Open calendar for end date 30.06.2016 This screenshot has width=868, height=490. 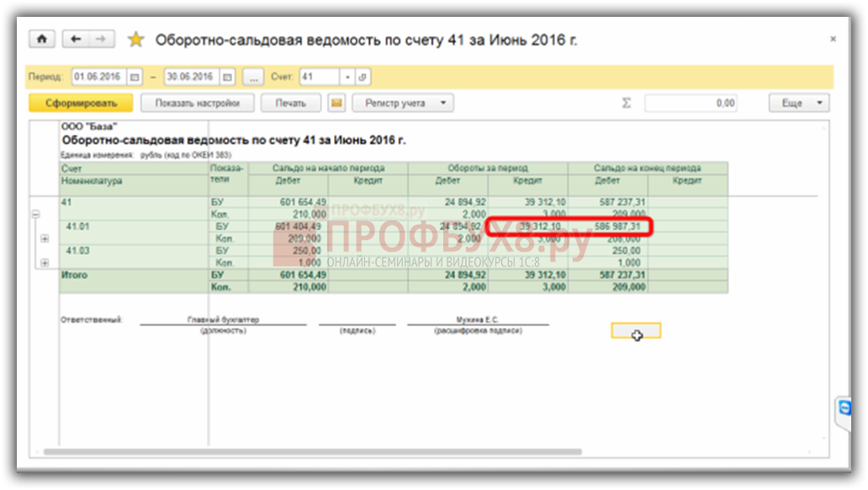point(227,77)
